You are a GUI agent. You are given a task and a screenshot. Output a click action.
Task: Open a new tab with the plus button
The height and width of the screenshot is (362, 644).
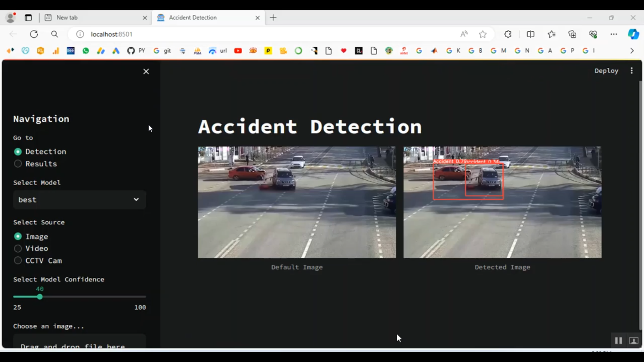tap(273, 18)
